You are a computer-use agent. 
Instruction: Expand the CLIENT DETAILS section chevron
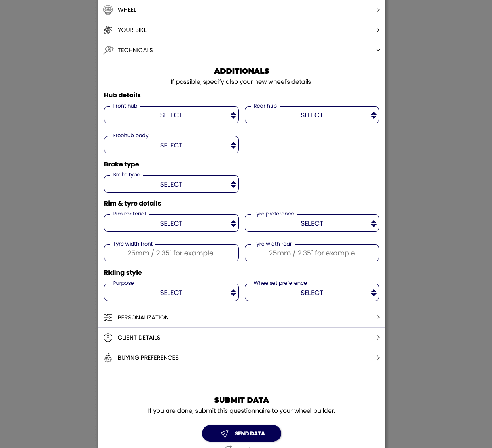[x=378, y=338]
